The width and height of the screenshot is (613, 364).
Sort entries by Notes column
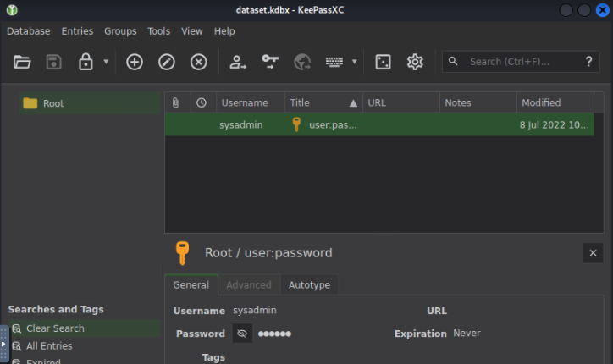click(478, 102)
